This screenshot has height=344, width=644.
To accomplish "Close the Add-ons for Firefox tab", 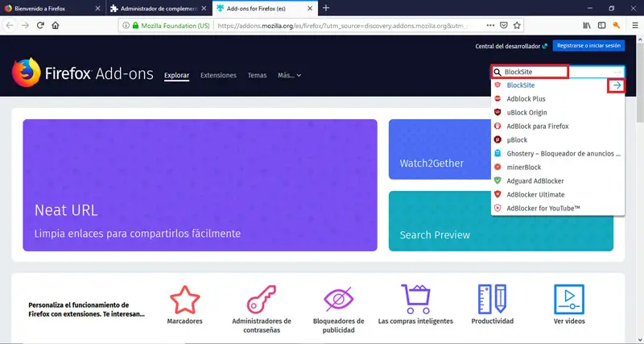I will click(x=310, y=8).
